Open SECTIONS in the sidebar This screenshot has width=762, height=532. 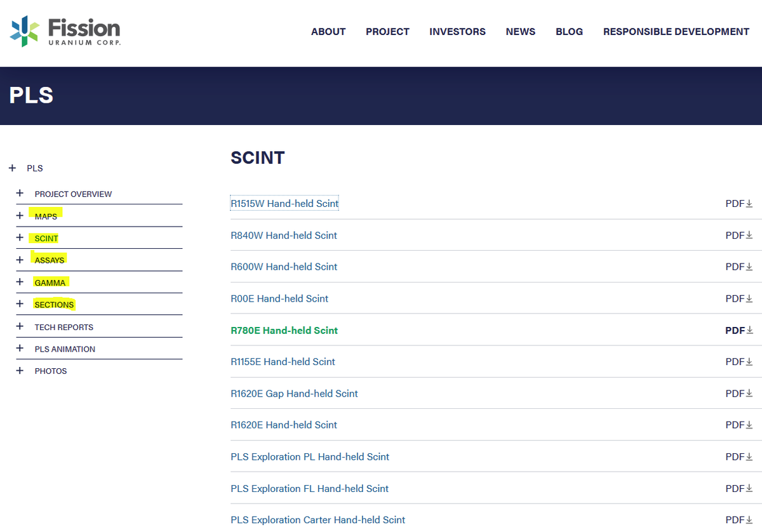[54, 305]
